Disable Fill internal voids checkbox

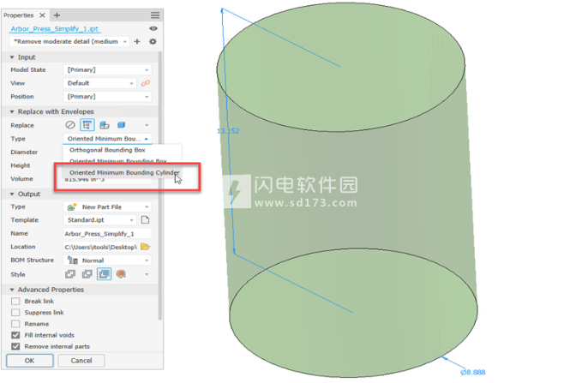click(x=15, y=335)
